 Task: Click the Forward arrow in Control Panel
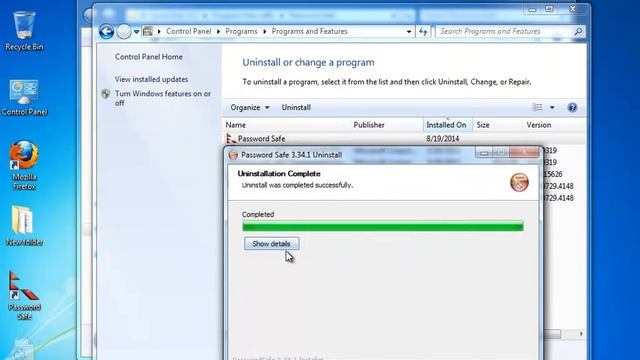tap(124, 31)
